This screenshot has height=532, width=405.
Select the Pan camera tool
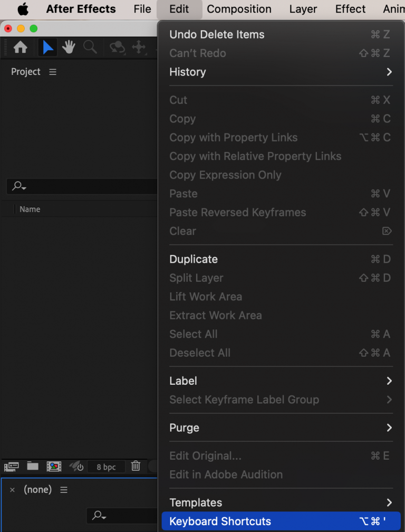(x=139, y=47)
